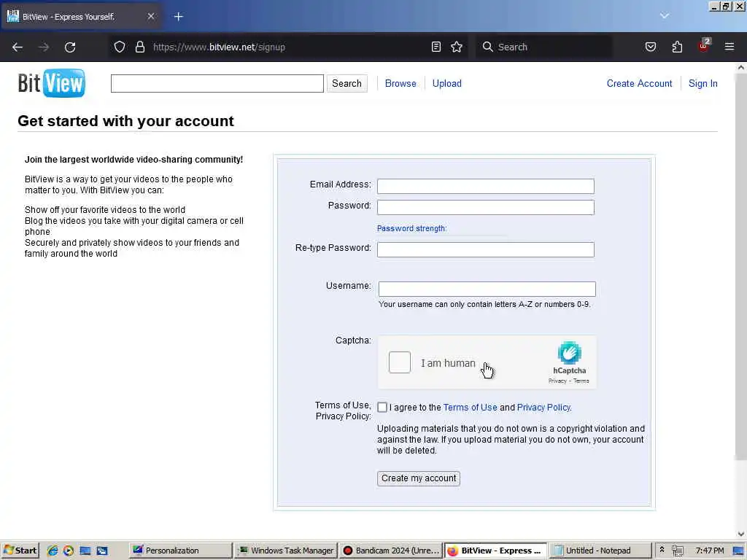The image size is (747, 560).
Task: Click the BitView logo
Action: coord(52,83)
